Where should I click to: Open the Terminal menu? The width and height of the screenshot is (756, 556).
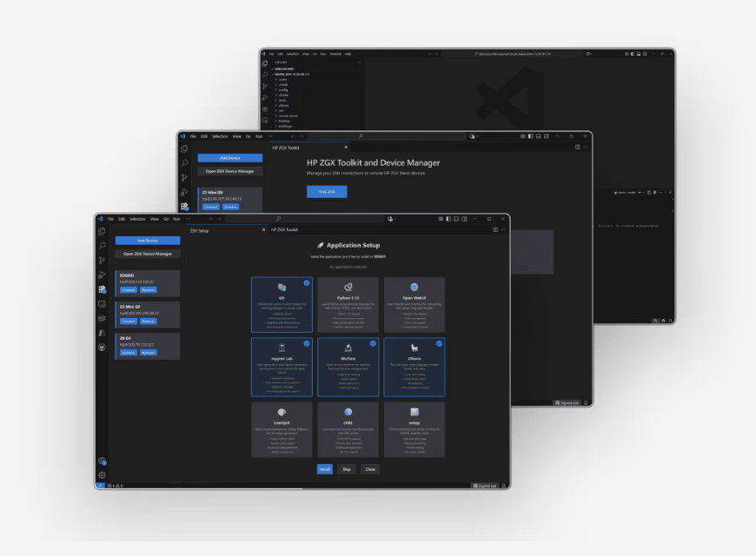335,54
